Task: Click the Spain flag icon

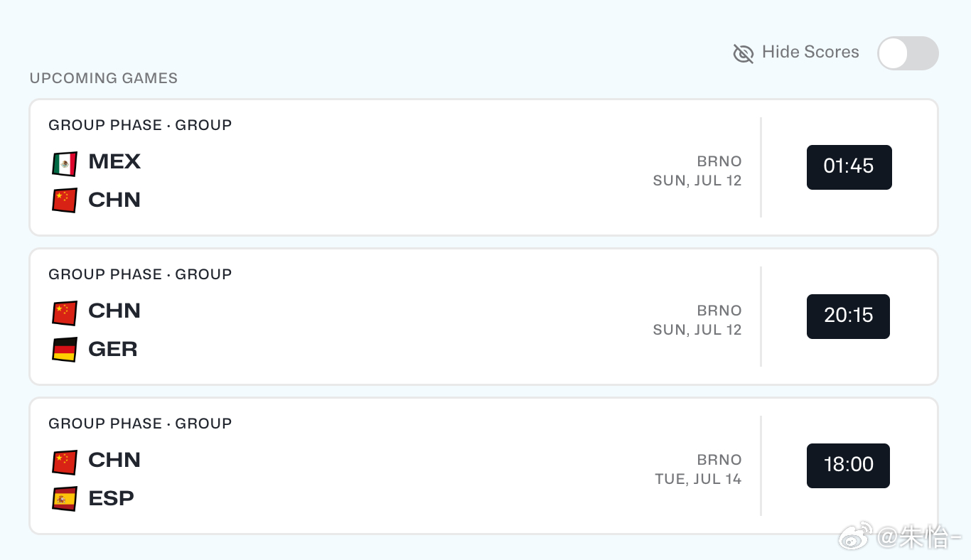Action: coord(64,499)
